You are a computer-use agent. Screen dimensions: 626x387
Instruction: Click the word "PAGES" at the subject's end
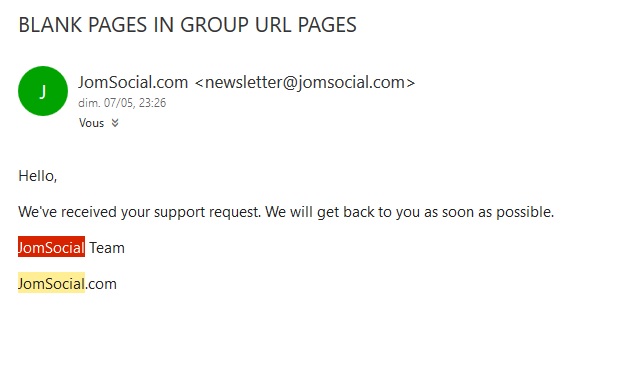[327, 25]
